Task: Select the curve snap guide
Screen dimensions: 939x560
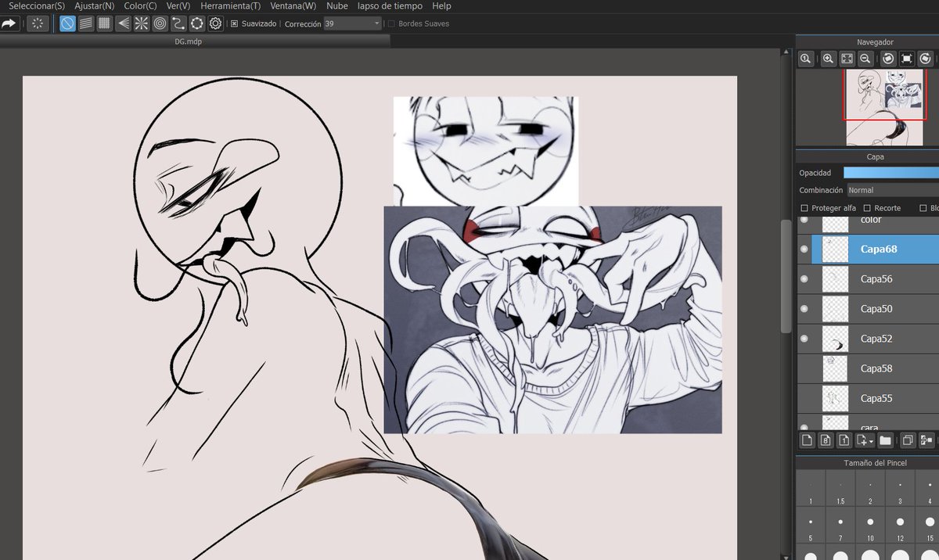Action: coord(178,23)
